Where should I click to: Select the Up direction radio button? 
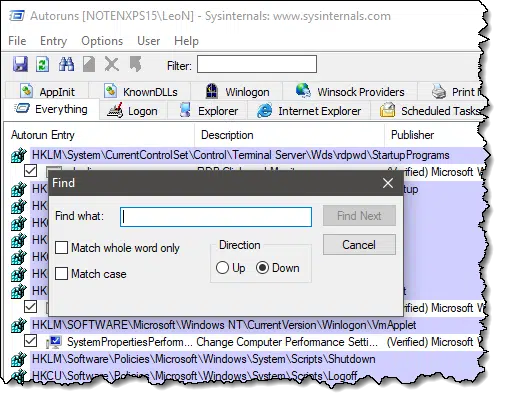point(222,268)
